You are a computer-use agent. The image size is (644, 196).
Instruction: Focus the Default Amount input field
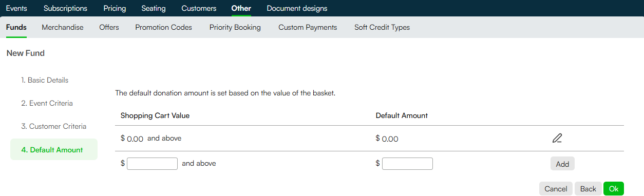click(407, 164)
